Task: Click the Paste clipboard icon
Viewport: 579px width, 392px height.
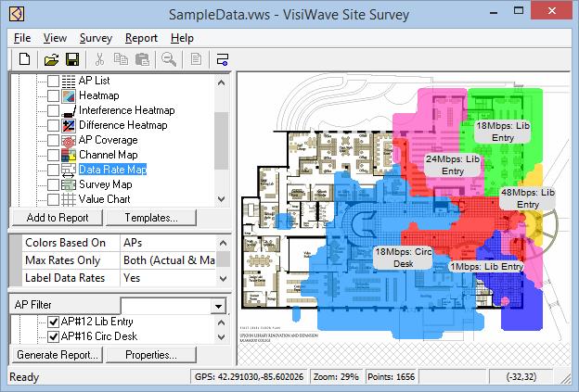Action: [142, 59]
